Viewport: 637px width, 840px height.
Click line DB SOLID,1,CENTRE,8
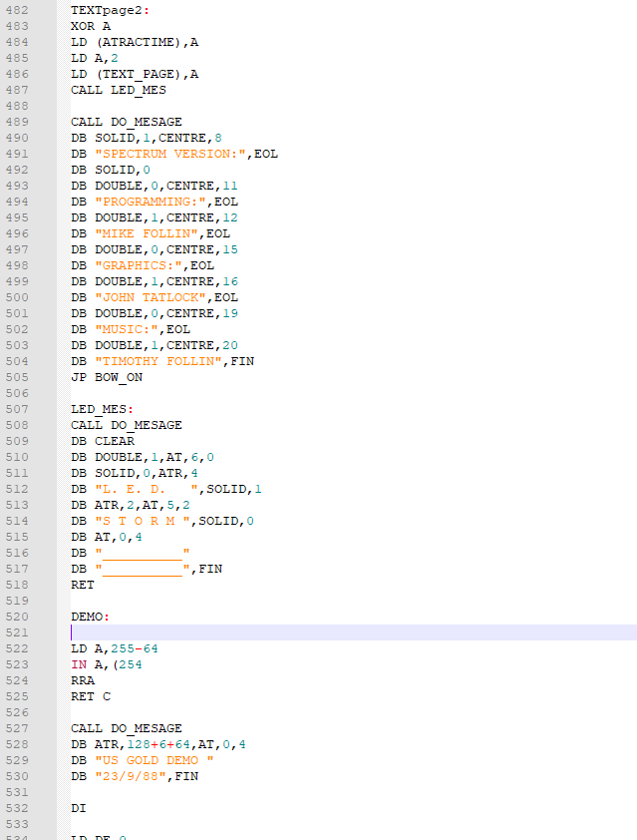(x=147, y=138)
